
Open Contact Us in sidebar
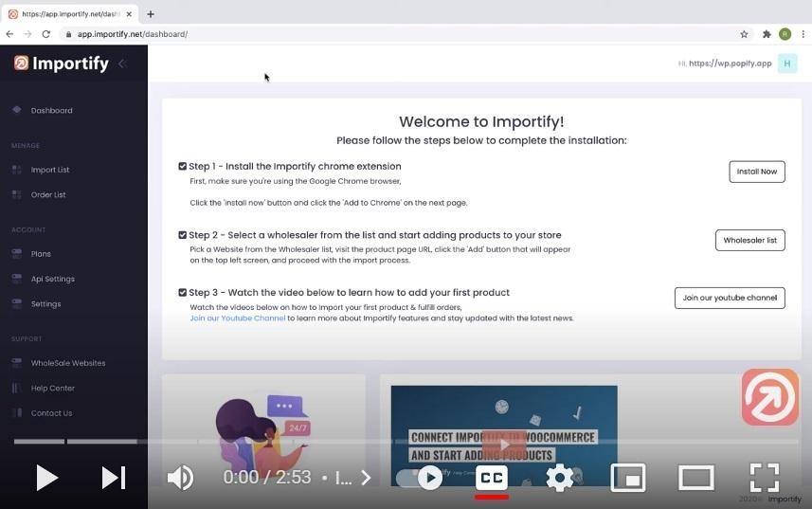click(x=51, y=413)
